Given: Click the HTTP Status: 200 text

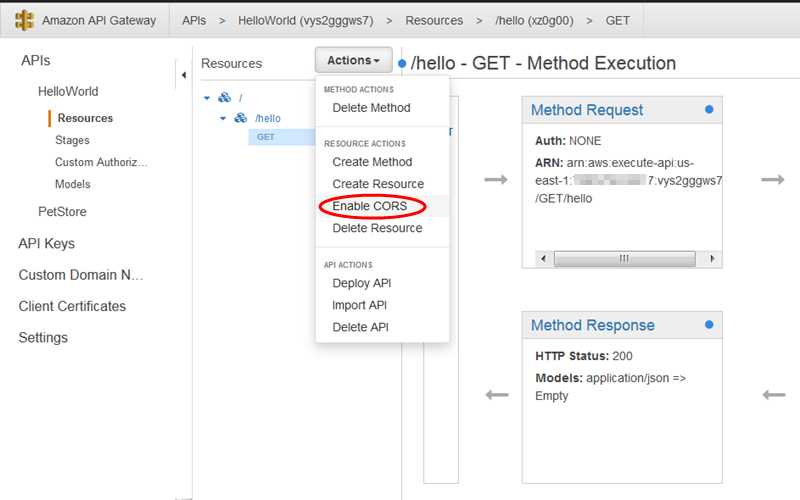Looking at the screenshot, I should coord(584,356).
